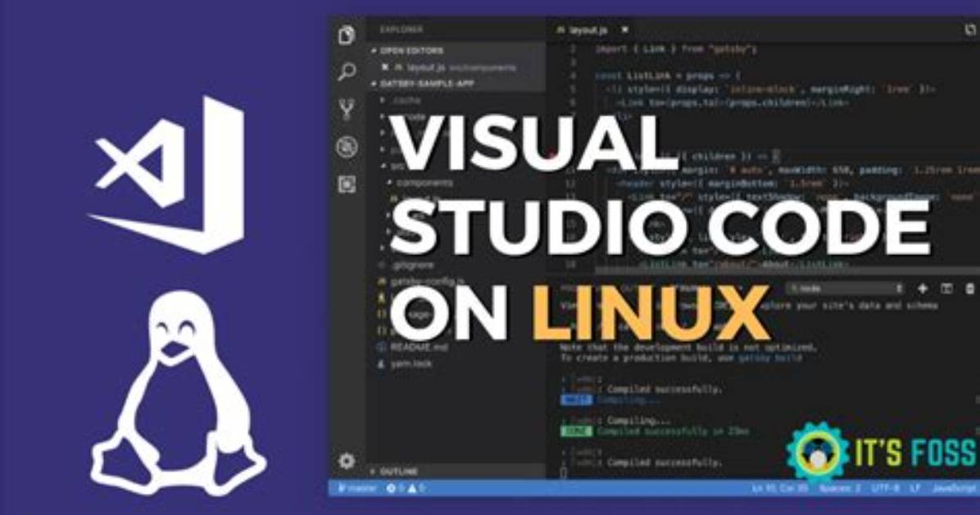Open the Search view in activity bar
The height and width of the screenshot is (515, 980).
point(347,71)
